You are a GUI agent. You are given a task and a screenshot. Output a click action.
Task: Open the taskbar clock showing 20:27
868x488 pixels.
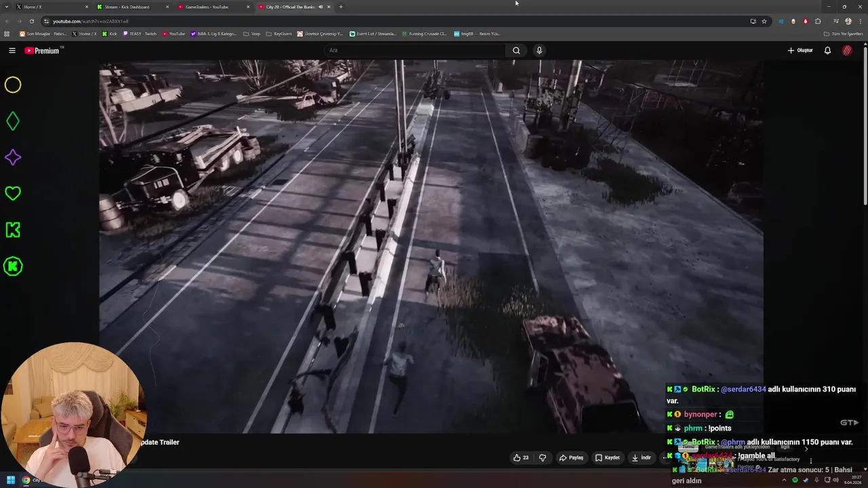852,480
